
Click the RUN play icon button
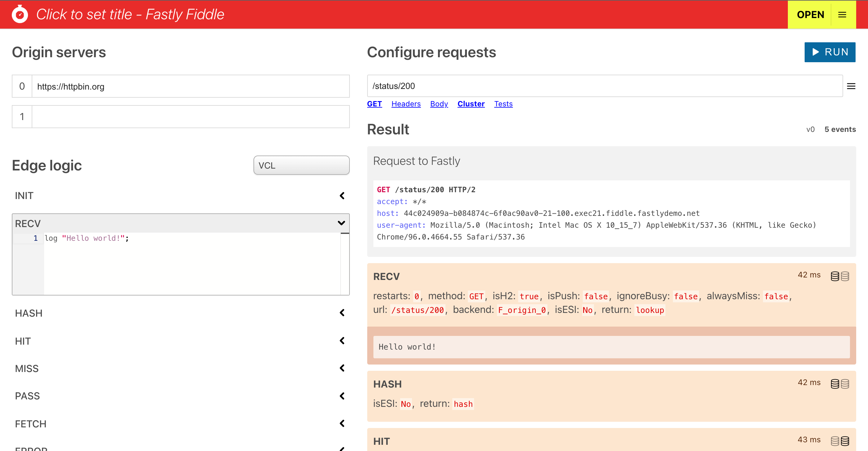816,52
